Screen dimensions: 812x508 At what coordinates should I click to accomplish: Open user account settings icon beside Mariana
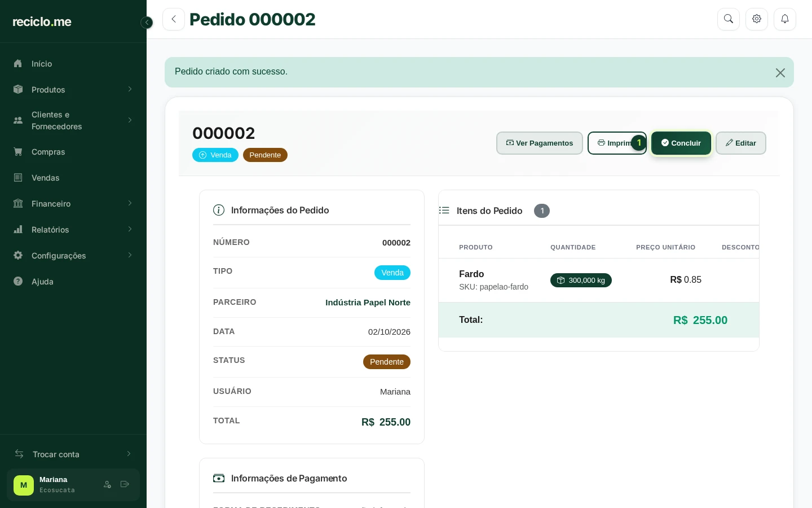[x=107, y=484]
